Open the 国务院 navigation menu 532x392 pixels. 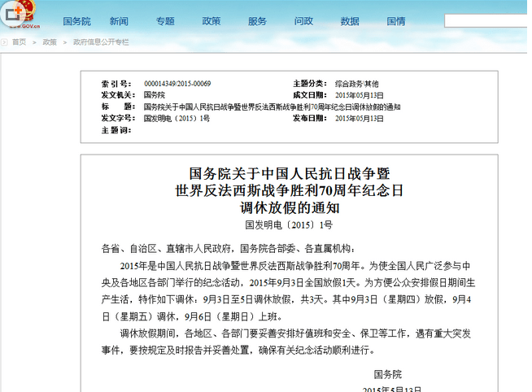[x=76, y=21]
